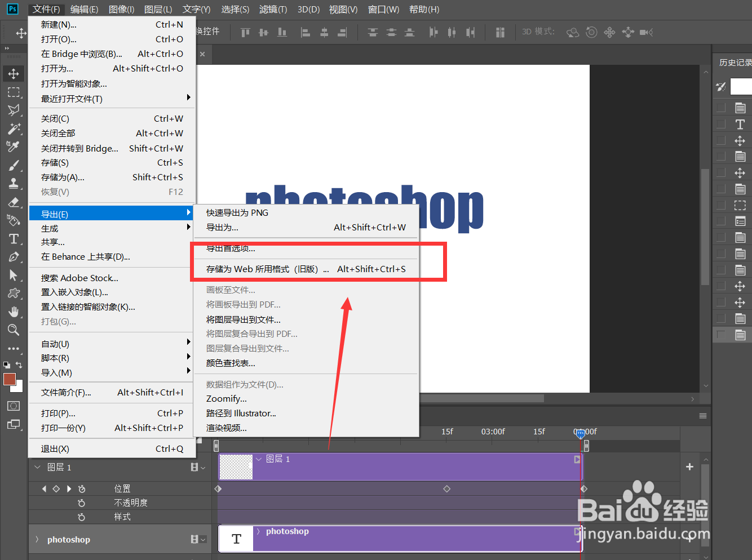Click the 3D rotate mode icon

click(573, 33)
